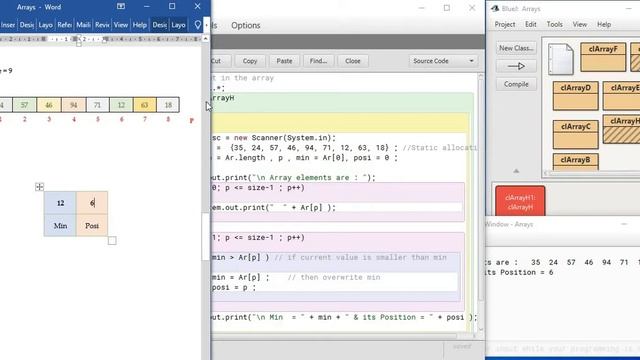Click the Min table cell
Image resolution: width=640 pixels, height=360 pixels.
[x=60, y=225]
